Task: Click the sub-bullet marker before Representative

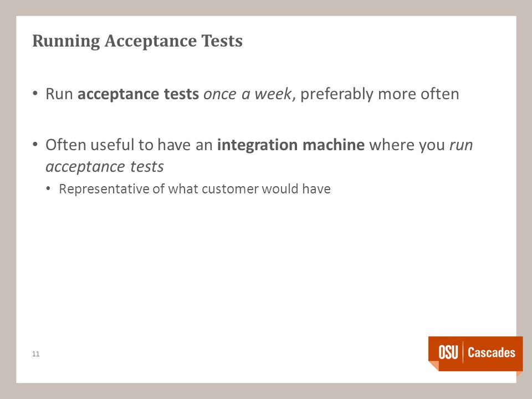Action: 48,188
